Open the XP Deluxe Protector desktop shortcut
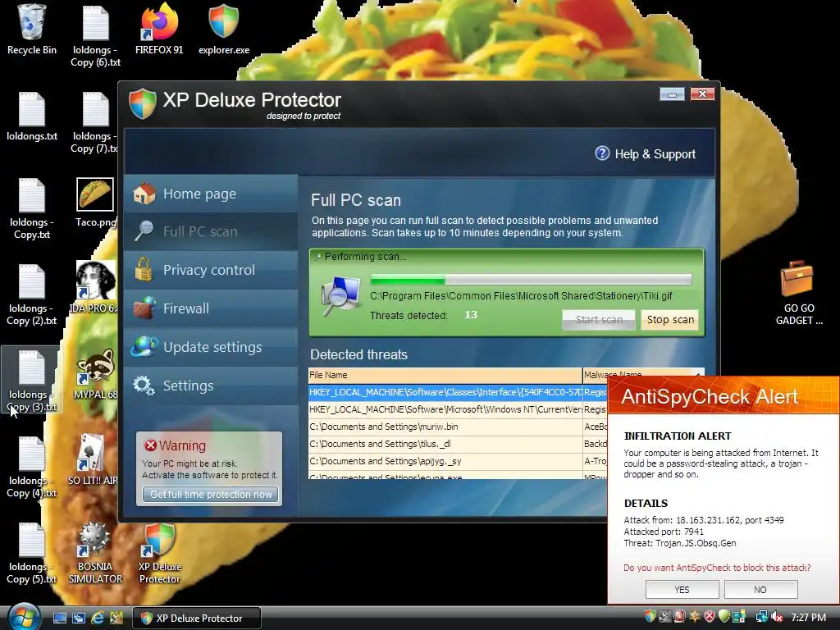The image size is (840, 630). click(x=160, y=554)
